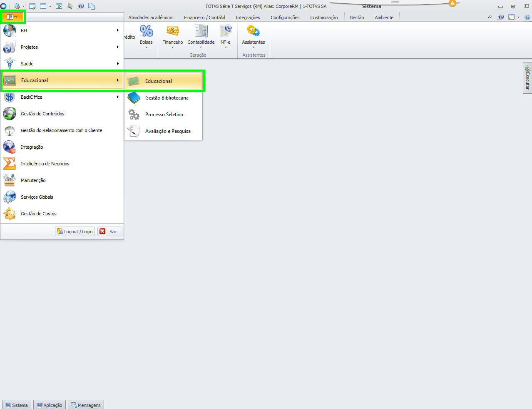
Task: Select the Serviços Globais label
Action: [x=37, y=197]
